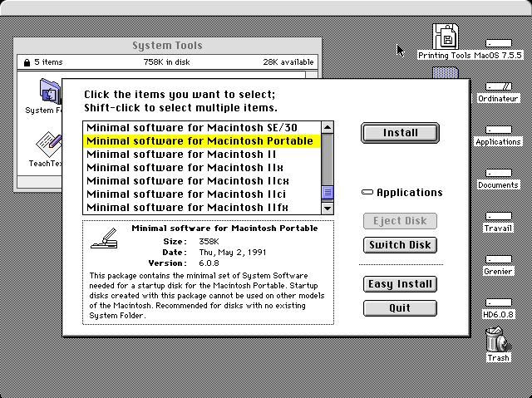Click the Documents disk icon

point(498,174)
